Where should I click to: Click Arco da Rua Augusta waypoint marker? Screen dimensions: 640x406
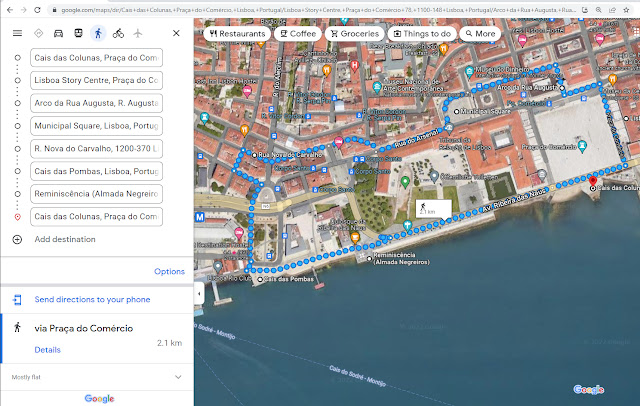click(562, 88)
